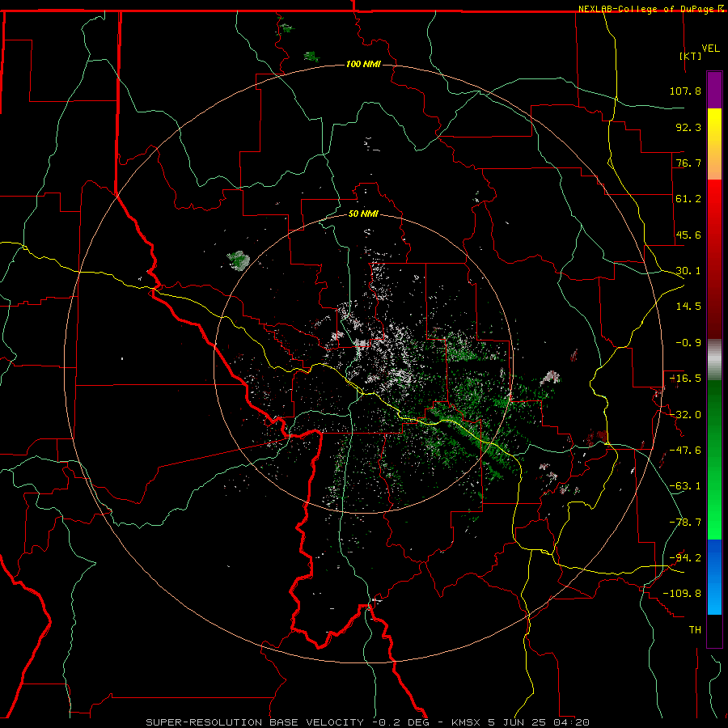The width and height of the screenshot is (728, 728).
Task: Click the Super-Resolution Base Velocity caption
Action: [x=368, y=722]
